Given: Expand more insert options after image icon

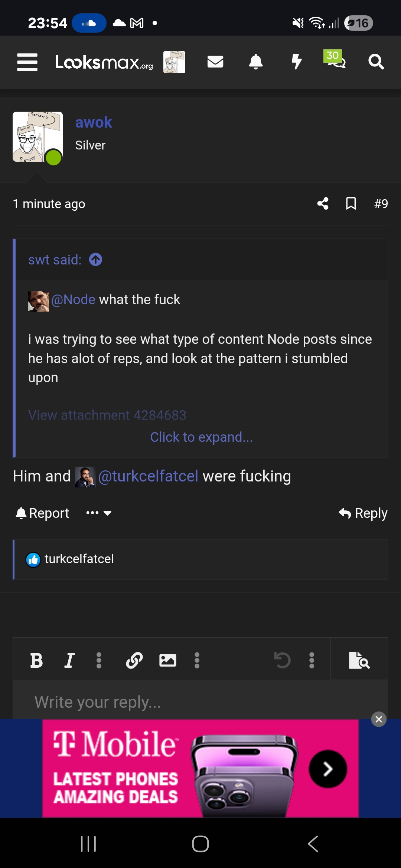Looking at the screenshot, I should (x=197, y=661).
